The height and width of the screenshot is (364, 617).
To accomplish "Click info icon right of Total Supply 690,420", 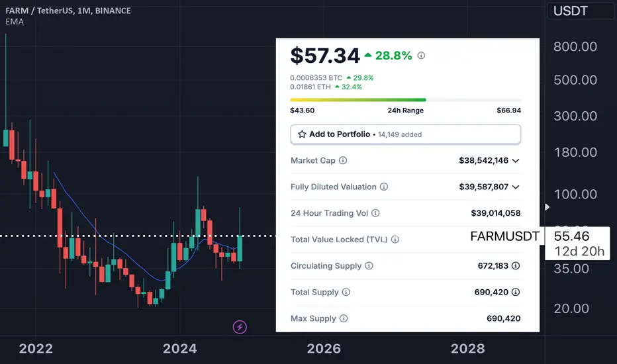I will pyautogui.click(x=516, y=292).
